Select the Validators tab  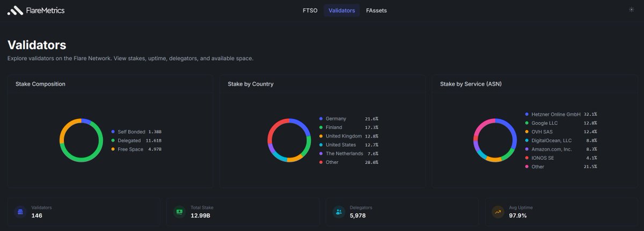[x=341, y=10]
